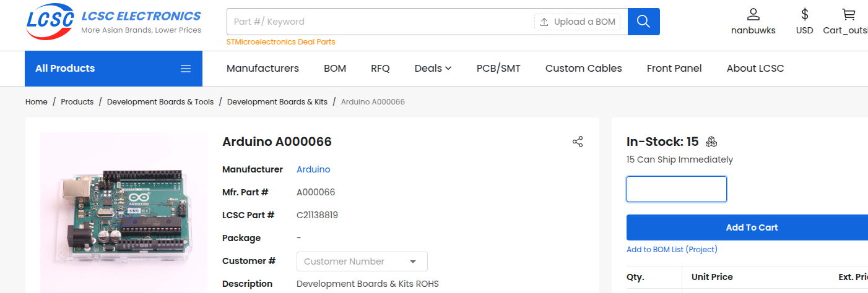Open the PCB/SMT menu item
This screenshot has width=868, height=293.
[x=498, y=68]
